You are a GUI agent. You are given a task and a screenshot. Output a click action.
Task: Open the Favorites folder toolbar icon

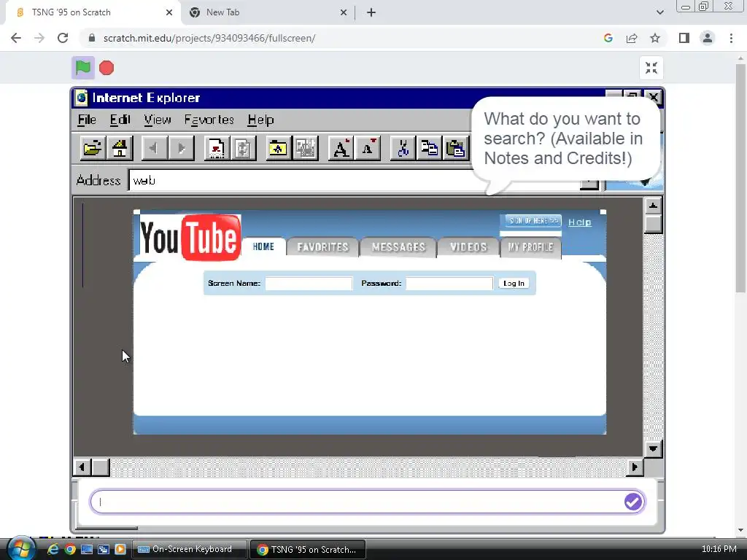278,148
